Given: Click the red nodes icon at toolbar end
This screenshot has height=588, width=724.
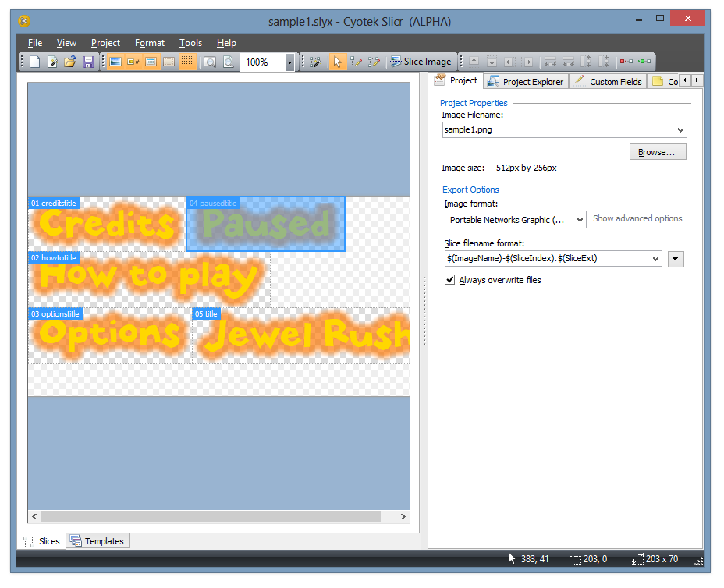Looking at the screenshot, I should tap(626, 62).
